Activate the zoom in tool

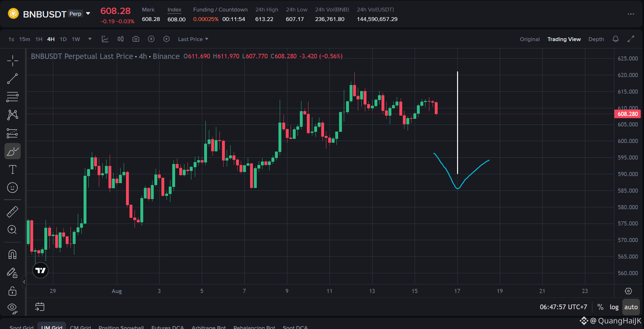point(12,230)
